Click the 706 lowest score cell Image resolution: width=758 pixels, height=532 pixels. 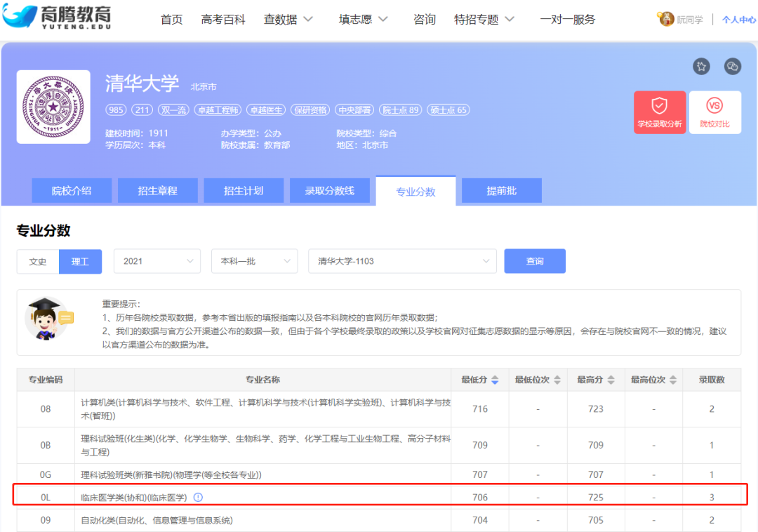pos(480,497)
